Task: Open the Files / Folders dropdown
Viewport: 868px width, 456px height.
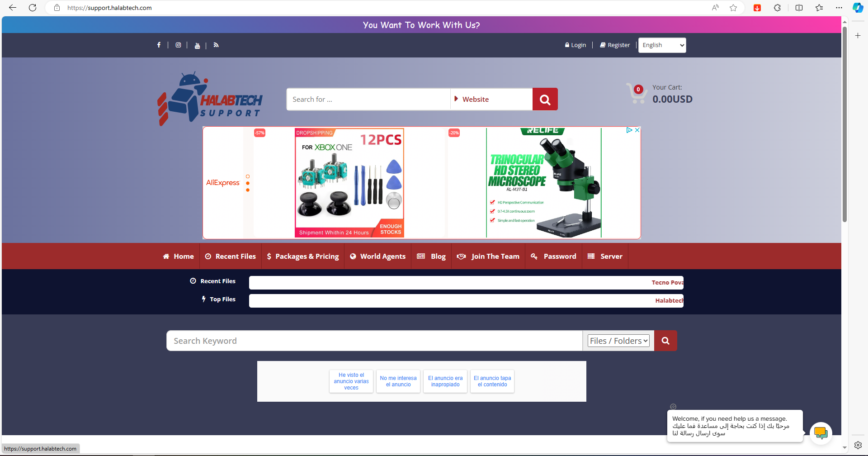Action: click(618, 341)
